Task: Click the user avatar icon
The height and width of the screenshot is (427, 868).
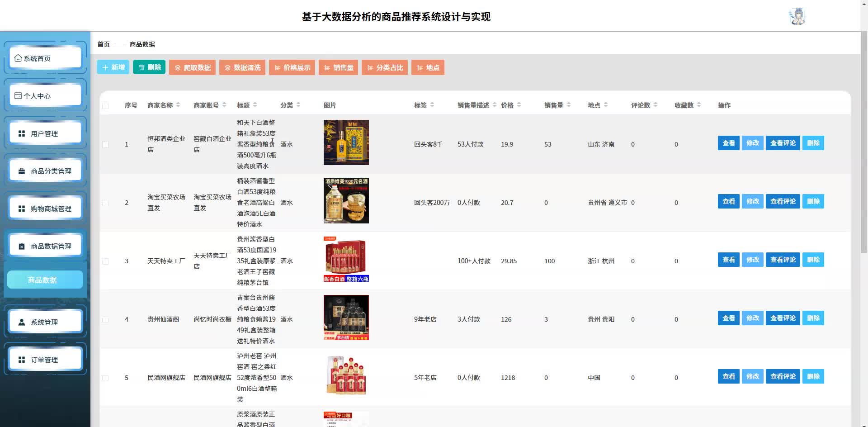Action: 797,16
